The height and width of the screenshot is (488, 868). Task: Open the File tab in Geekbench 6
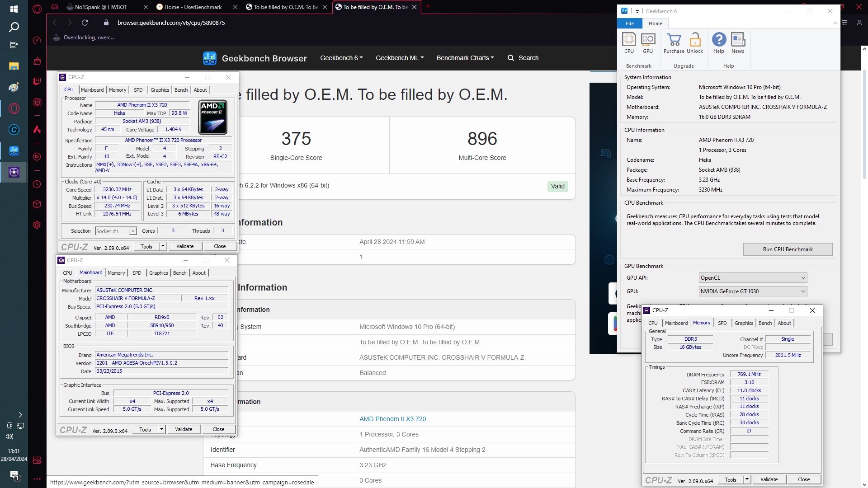click(x=630, y=23)
